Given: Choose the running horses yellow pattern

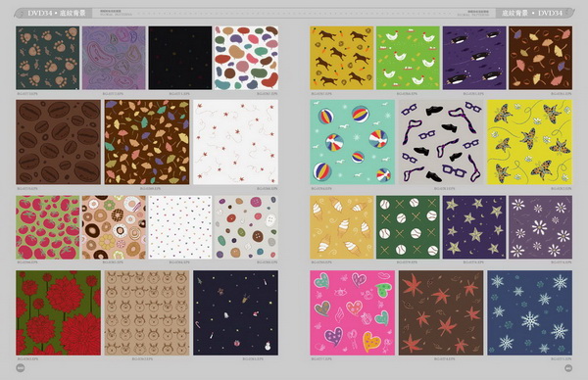Looking at the screenshot, I should click(x=342, y=58).
